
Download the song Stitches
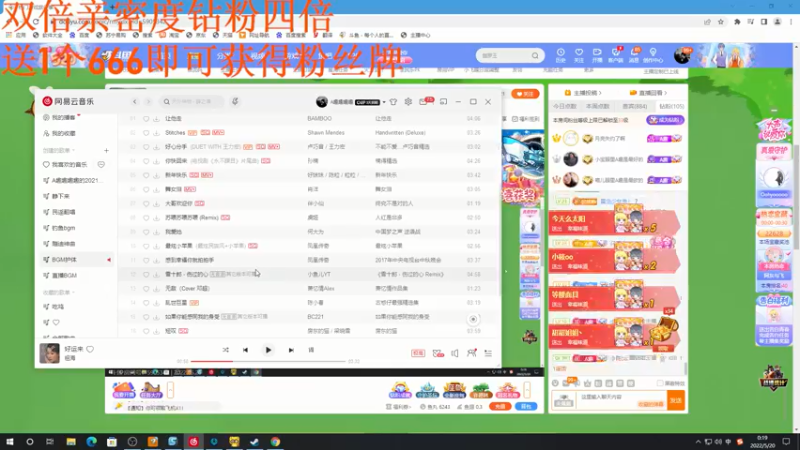(x=156, y=133)
